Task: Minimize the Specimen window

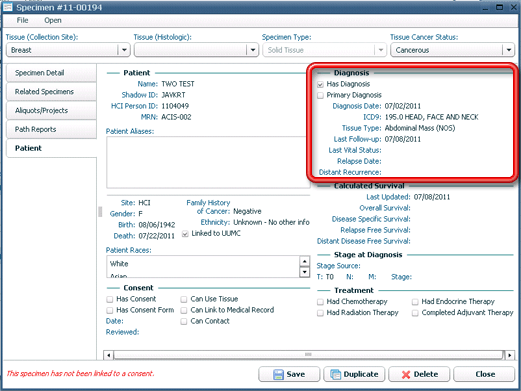Action: 485,8
